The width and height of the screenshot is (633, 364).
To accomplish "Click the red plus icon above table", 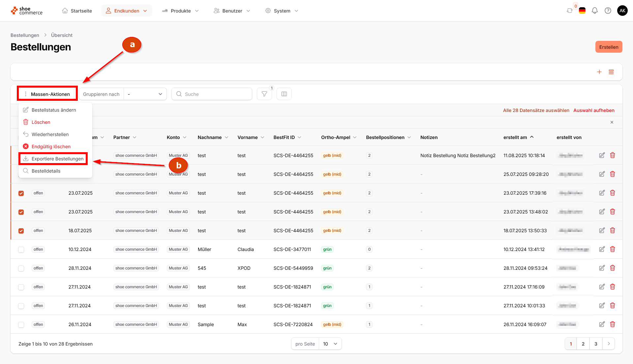I will [x=599, y=72].
